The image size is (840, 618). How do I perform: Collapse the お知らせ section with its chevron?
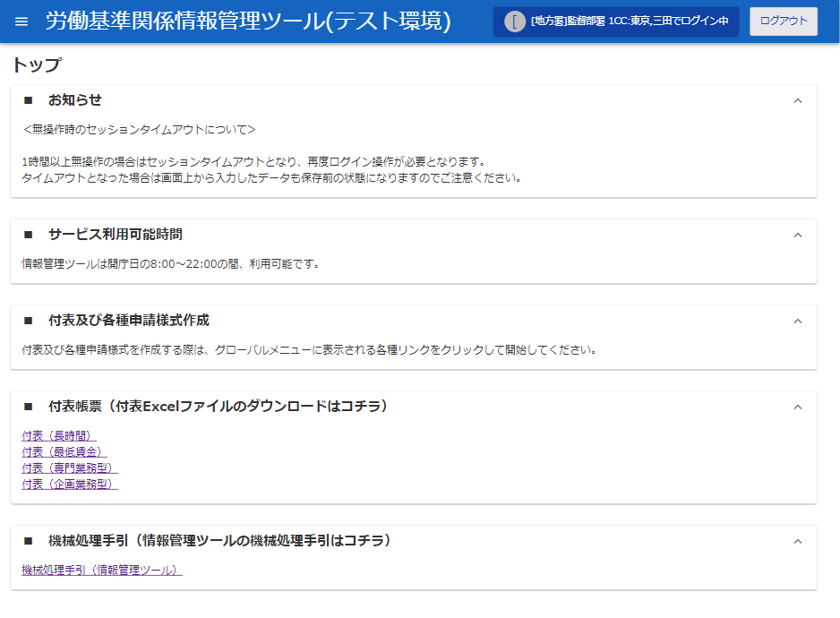tap(798, 100)
